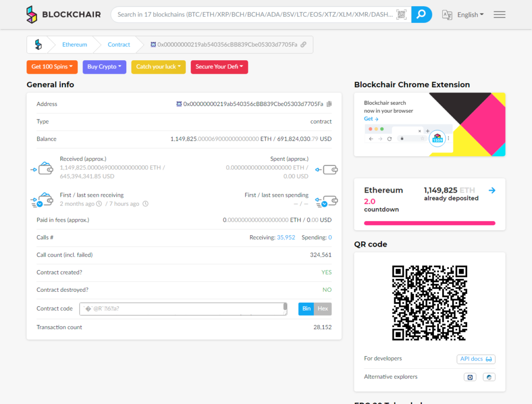This screenshot has width=532, height=404.
Task: Click Get link for Chrome extension
Action: [371, 119]
